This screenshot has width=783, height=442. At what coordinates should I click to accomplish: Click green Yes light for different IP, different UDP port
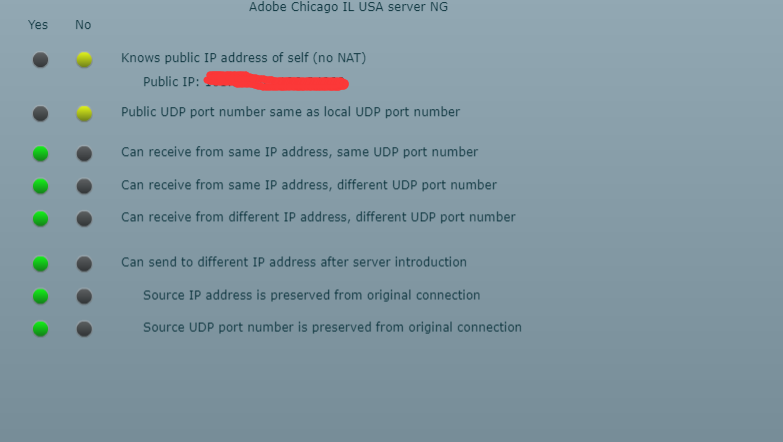pos(40,219)
